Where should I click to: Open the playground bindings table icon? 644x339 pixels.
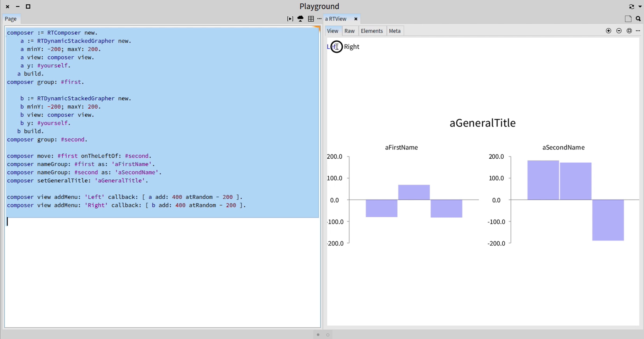311,19
